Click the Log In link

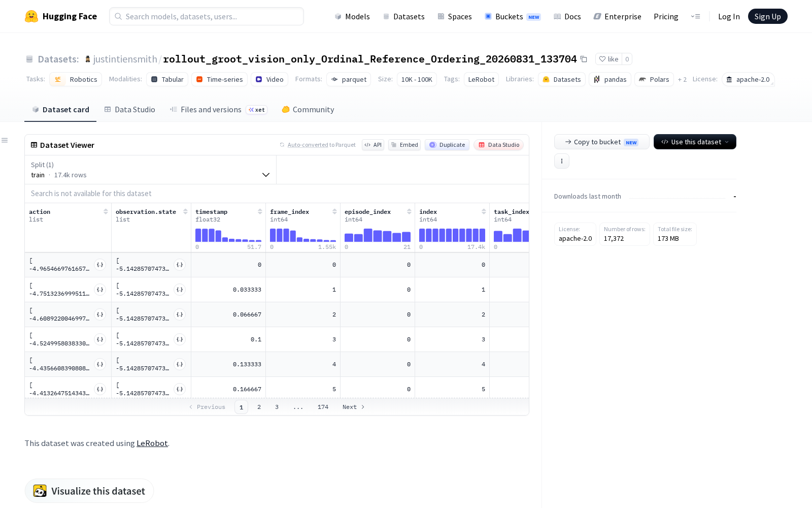729,16
